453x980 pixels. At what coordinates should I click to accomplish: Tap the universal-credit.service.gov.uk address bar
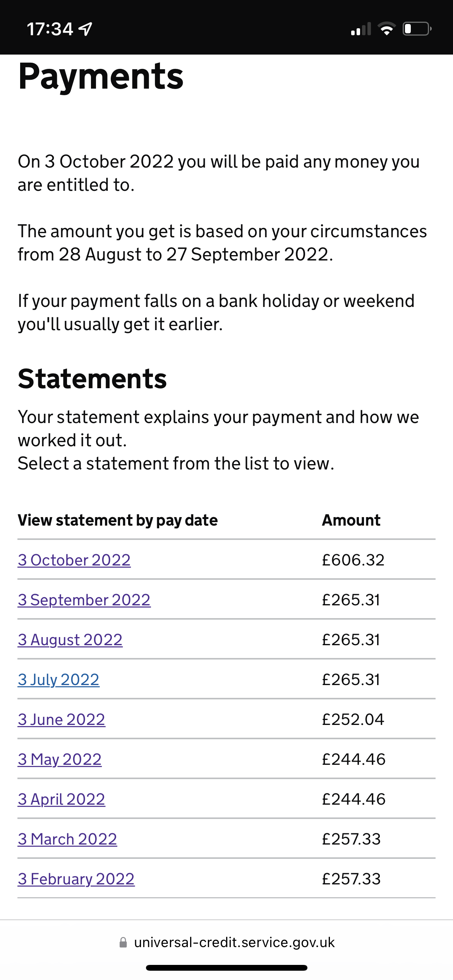(x=227, y=942)
